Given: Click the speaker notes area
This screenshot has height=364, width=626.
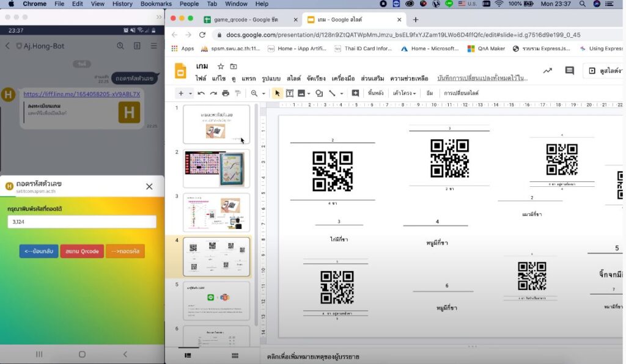Looking at the screenshot, I should pos(443,357).
